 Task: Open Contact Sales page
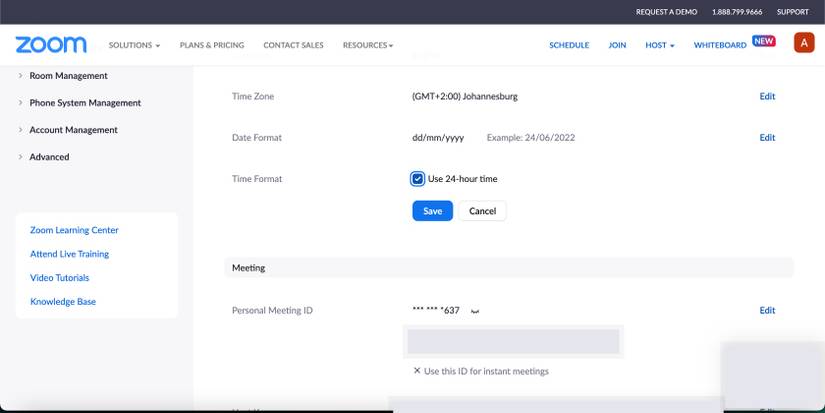pyautogui.click(x=293, y=45)
